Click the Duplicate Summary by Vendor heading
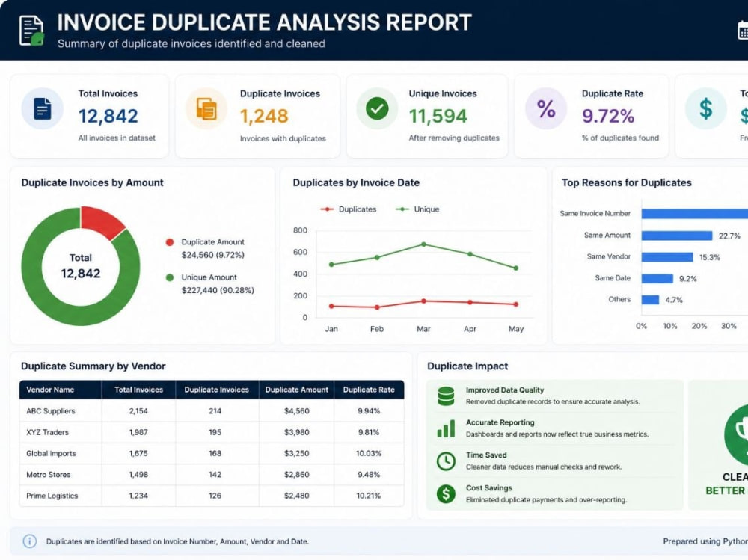This screenshot has width=748, height=560. [x=93, y=366]
